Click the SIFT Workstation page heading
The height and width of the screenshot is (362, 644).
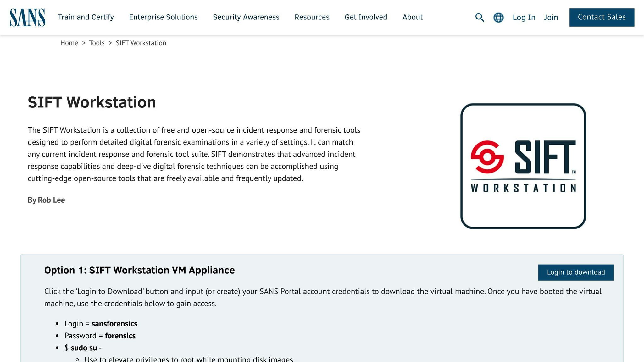(92, 102)
